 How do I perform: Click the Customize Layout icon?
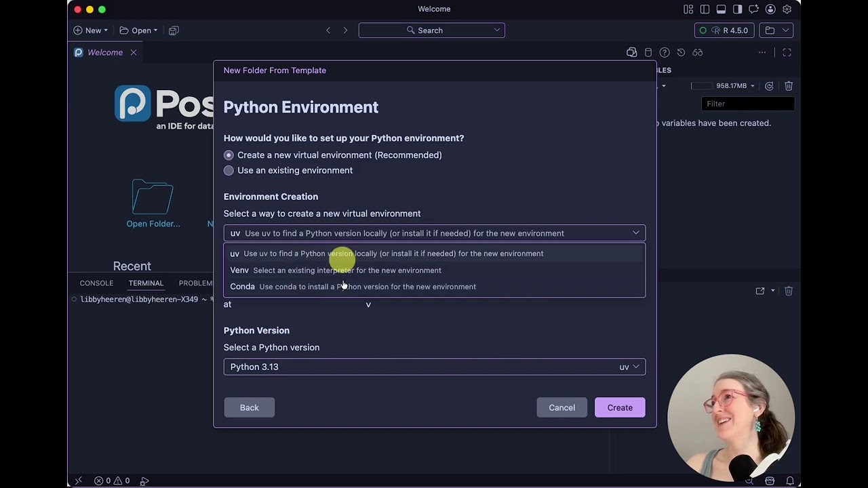click(x=688, y=9)
